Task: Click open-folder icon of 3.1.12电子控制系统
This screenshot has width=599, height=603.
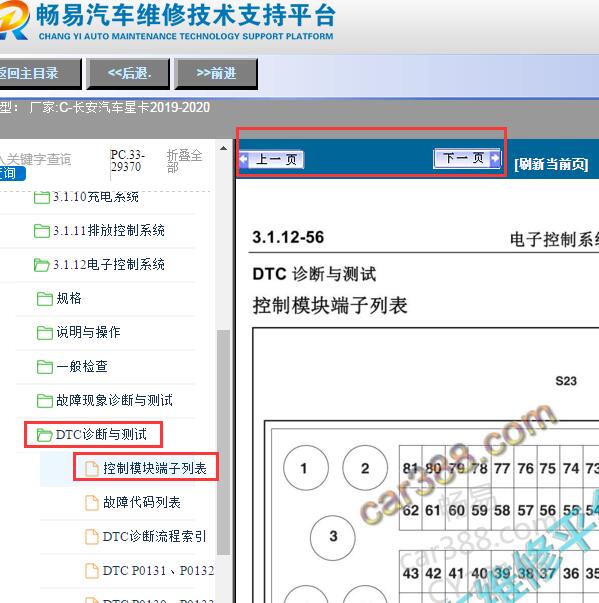Action: tap(42, 265)
